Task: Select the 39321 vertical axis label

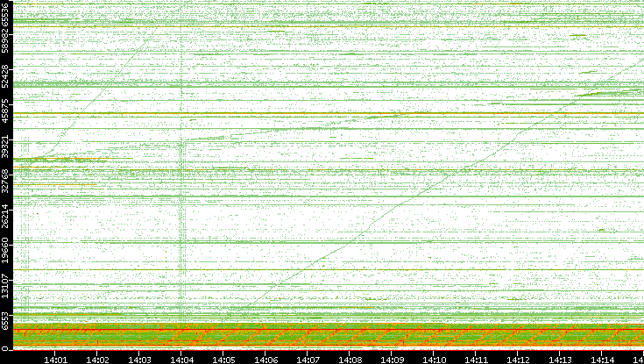Action: [4, 146]
